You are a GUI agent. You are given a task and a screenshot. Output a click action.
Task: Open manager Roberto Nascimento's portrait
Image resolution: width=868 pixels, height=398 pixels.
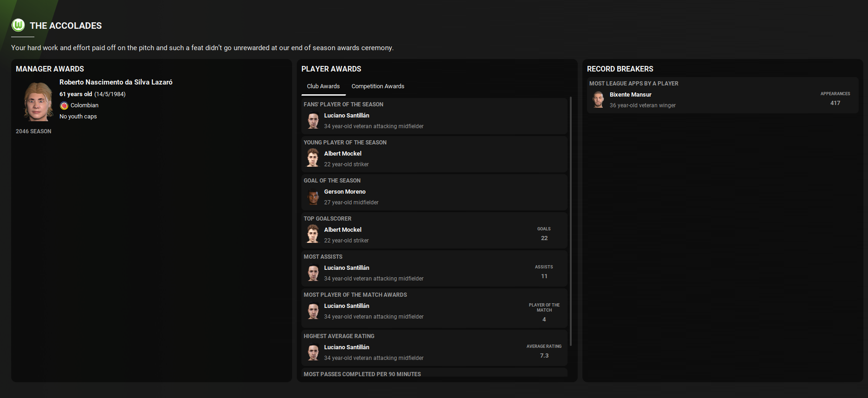pyautogui.click(x=38, y=102)
